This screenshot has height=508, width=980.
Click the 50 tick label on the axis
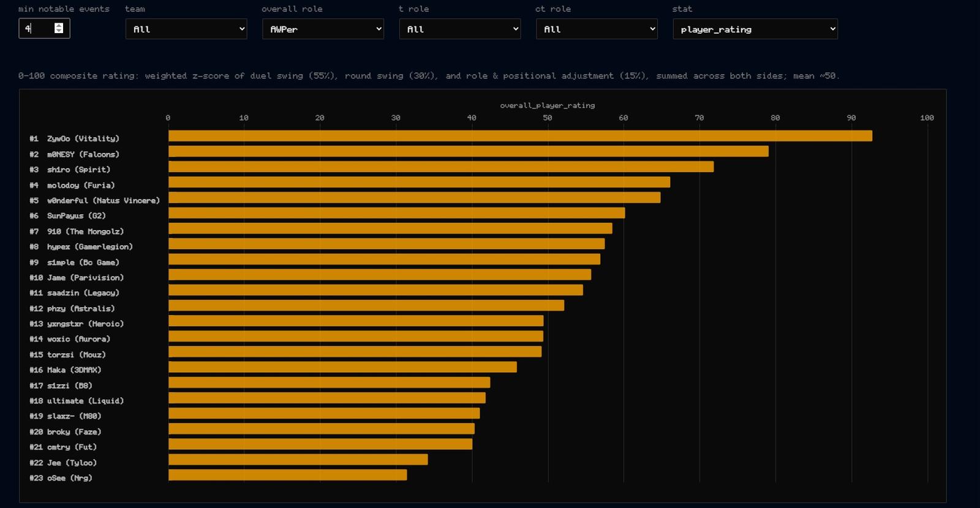548,118
